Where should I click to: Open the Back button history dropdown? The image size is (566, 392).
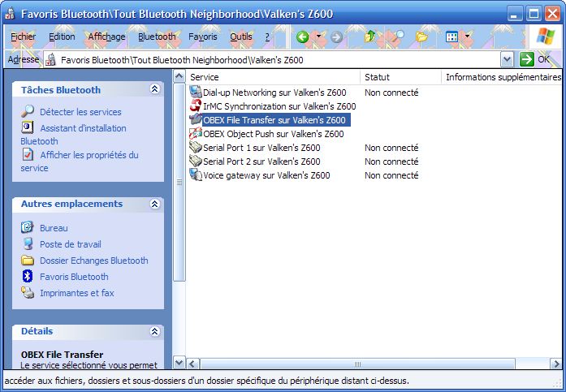tap(319, 36)
